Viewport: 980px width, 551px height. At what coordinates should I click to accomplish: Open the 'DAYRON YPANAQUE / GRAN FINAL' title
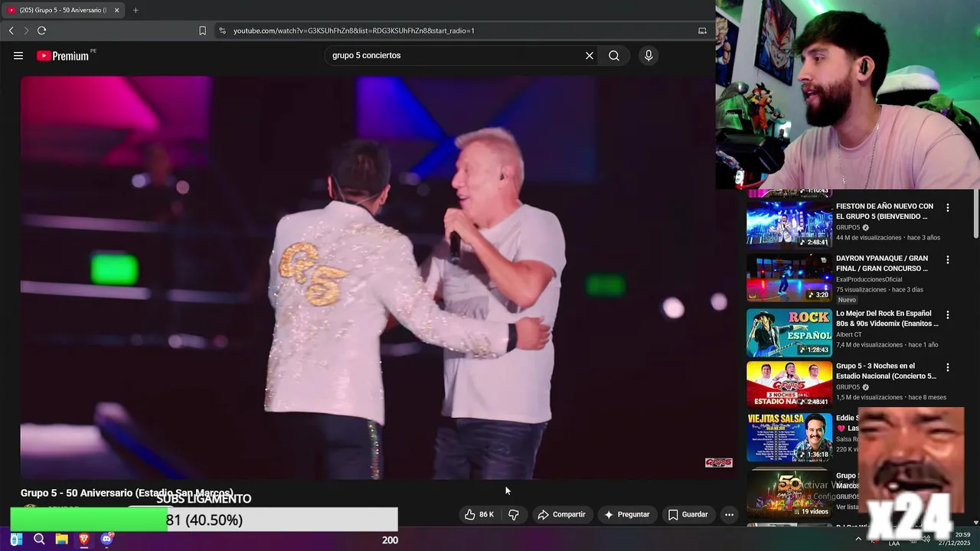point(882,263)
